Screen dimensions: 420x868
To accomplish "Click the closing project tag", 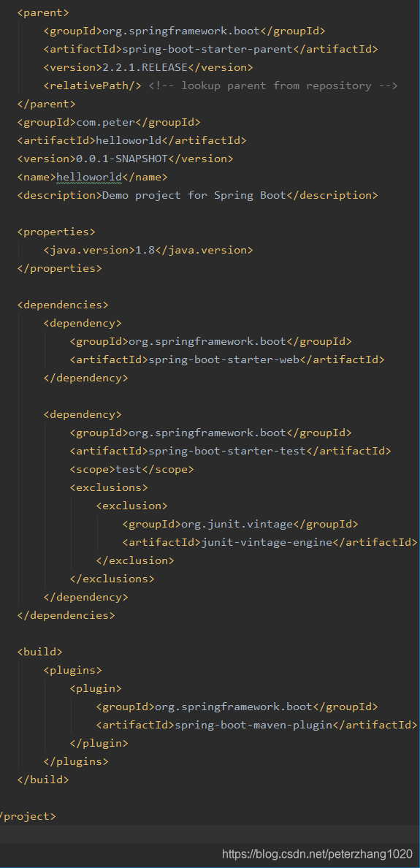I will tap(28, 816).
